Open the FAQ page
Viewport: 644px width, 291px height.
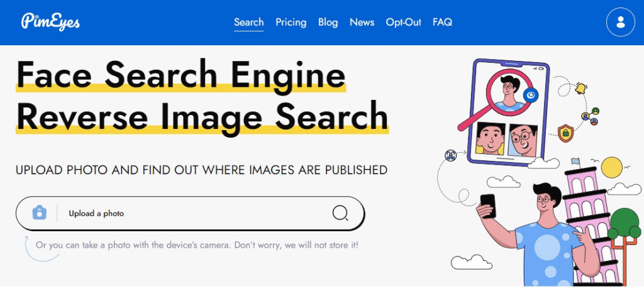(x=442, y=22)
